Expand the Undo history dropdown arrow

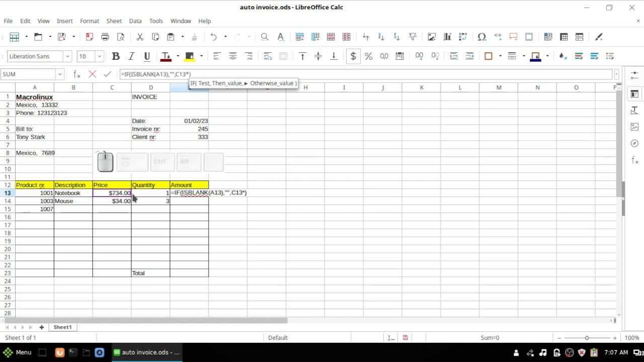[225, 37]
